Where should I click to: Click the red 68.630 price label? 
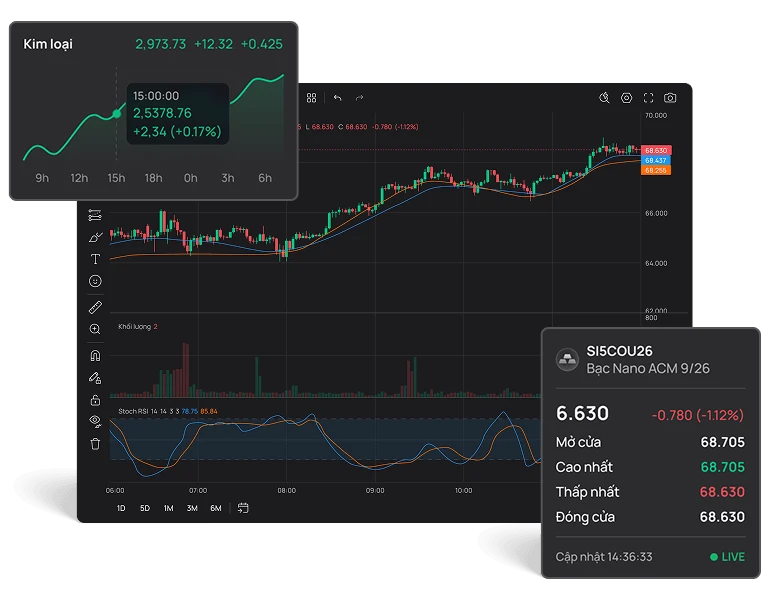pos(656,151)
